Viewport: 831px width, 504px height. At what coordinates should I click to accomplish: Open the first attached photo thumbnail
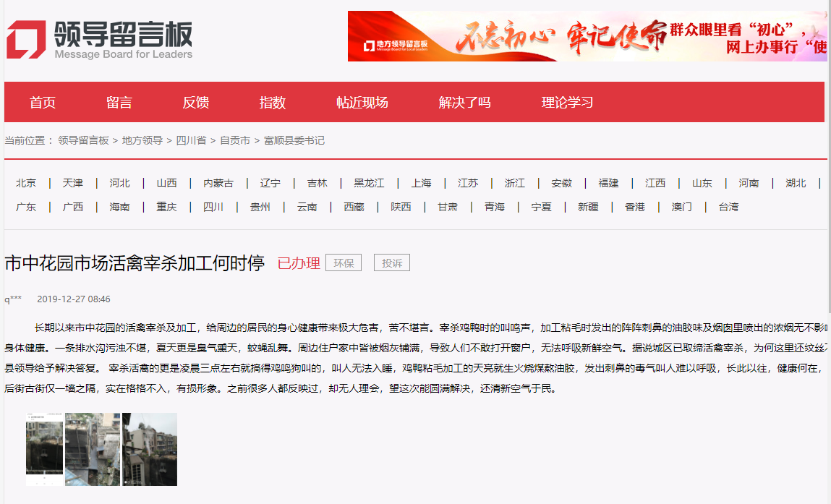(x=44, y=449)
